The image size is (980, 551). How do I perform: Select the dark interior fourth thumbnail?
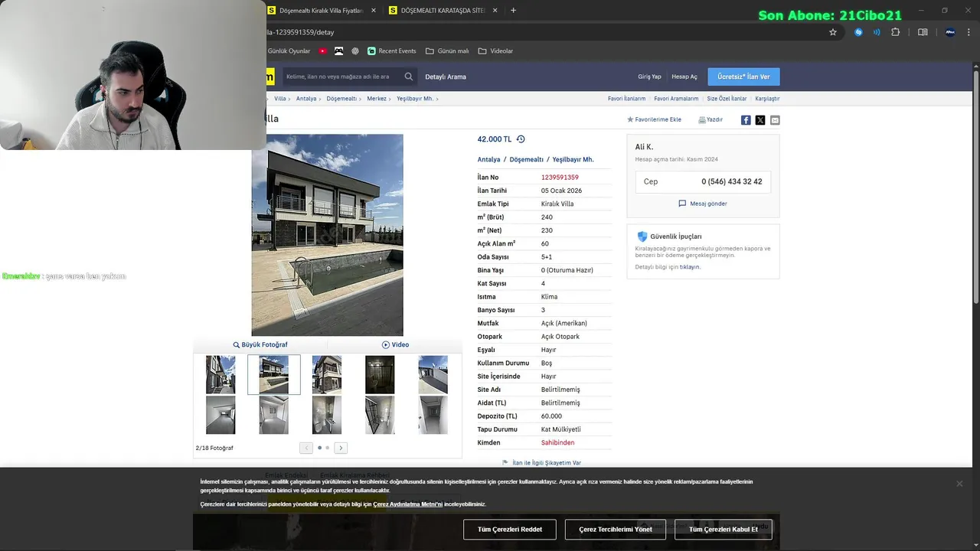tap(380, 375)
